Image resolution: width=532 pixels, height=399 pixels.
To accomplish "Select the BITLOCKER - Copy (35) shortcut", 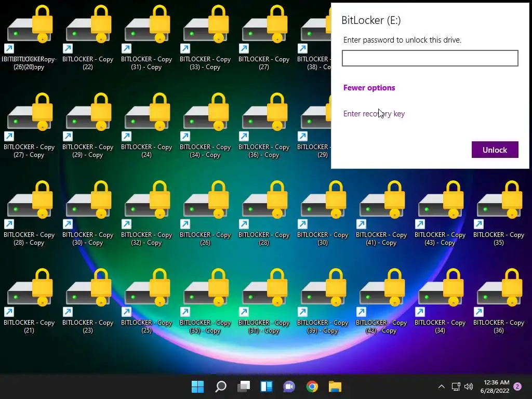I will pyautogui.click(x=499, y=213).
